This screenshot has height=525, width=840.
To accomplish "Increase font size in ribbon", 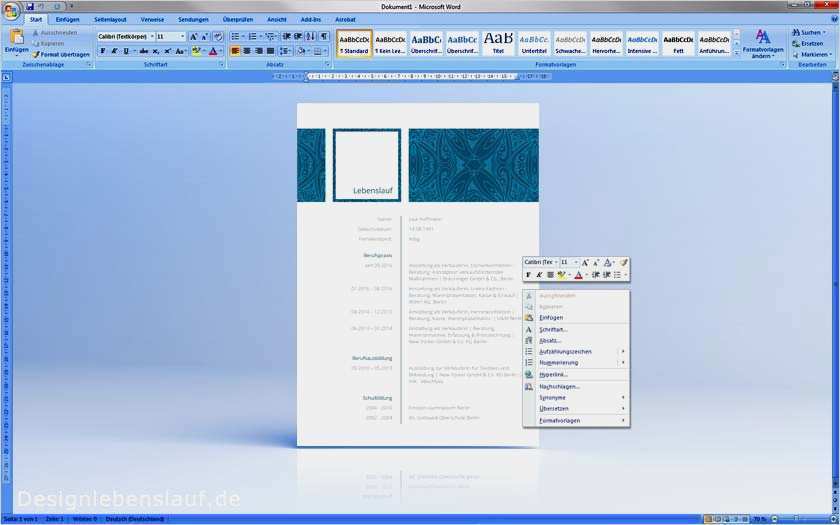I will tap(193, 36).
